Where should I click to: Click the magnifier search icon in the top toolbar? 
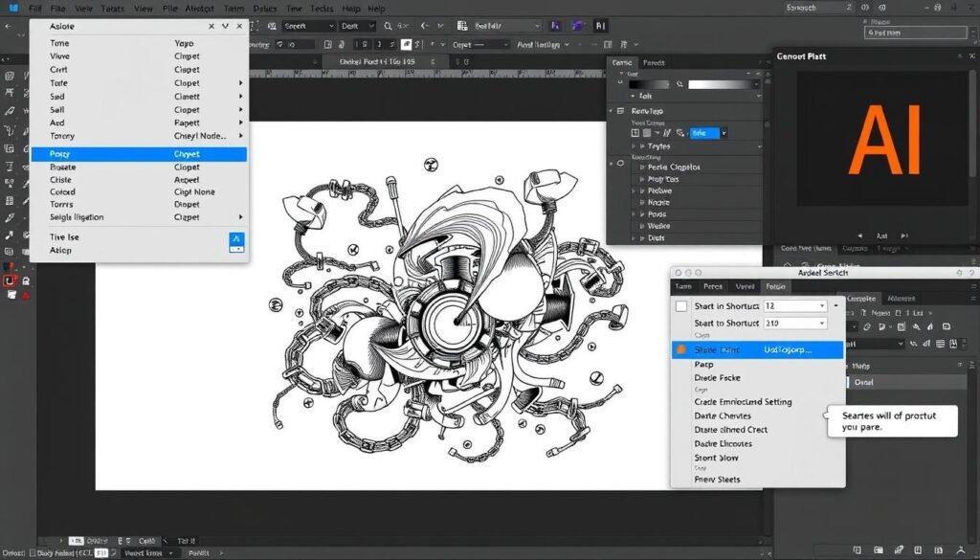pos(389,26)
